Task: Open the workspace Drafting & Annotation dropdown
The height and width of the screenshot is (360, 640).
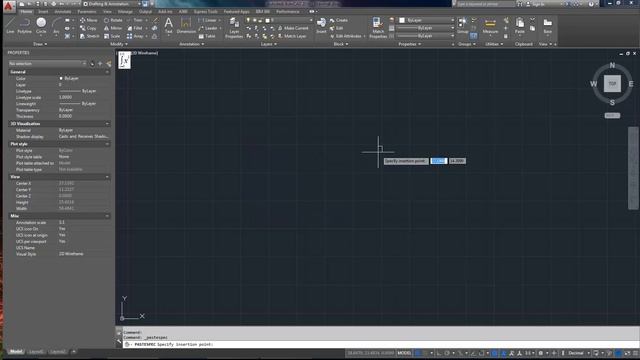Action: (x=112, y=4)
